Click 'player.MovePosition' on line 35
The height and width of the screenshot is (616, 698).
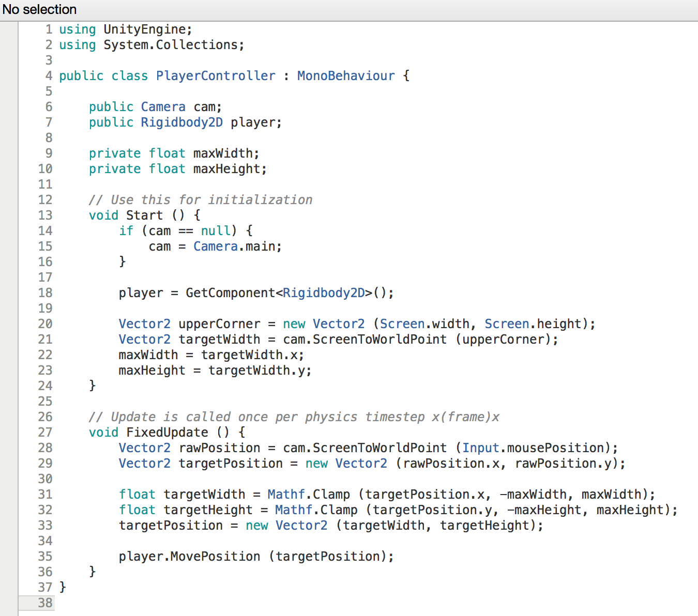tap(189, 557)
